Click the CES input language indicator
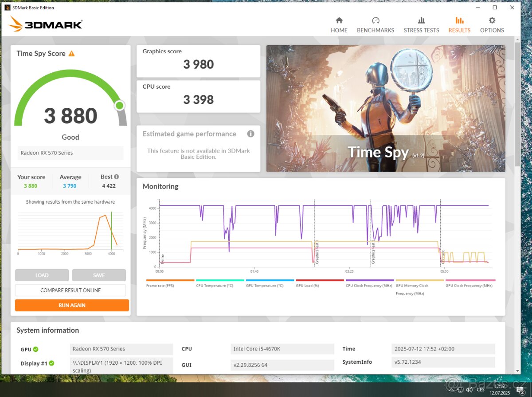Screen dimensions: 532x397 pyautogui.click(x=481, y=390)
